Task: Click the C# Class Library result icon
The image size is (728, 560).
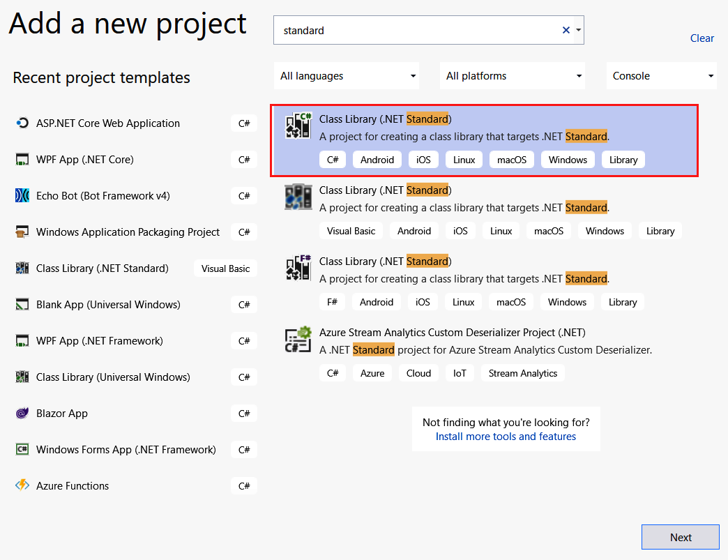Action: coord(298,126)
